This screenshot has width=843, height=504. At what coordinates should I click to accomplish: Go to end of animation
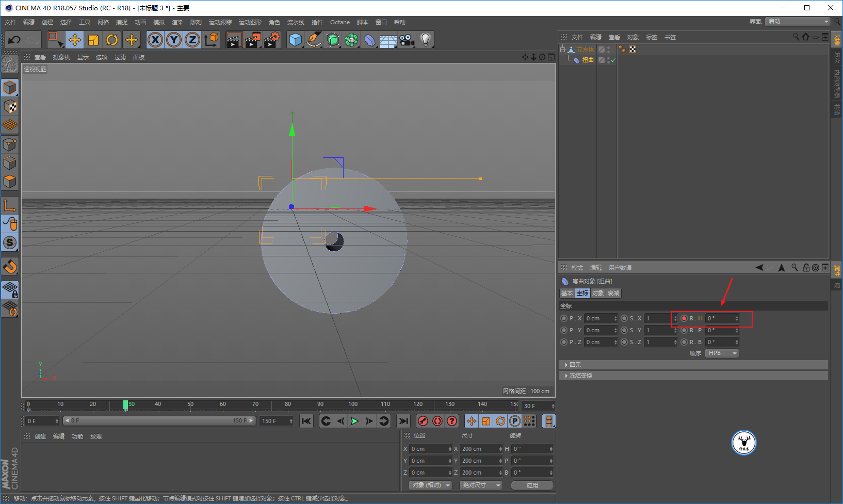click(x=404, y=421)
